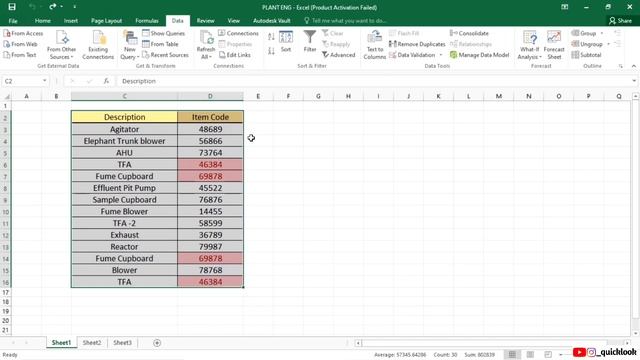The height and width of the screenshot is (360, 640).
Task: Click the Select All corner triangle
Action: (7, 96)
